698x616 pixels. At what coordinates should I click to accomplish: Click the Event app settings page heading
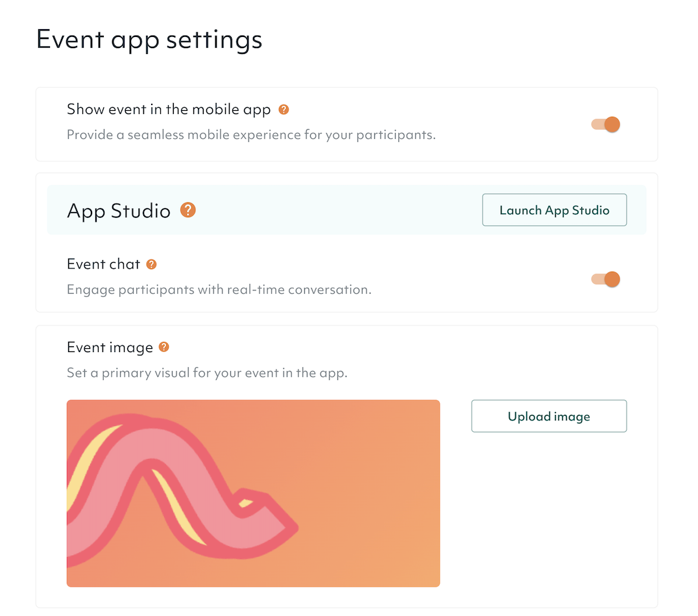tap(149, 40)
